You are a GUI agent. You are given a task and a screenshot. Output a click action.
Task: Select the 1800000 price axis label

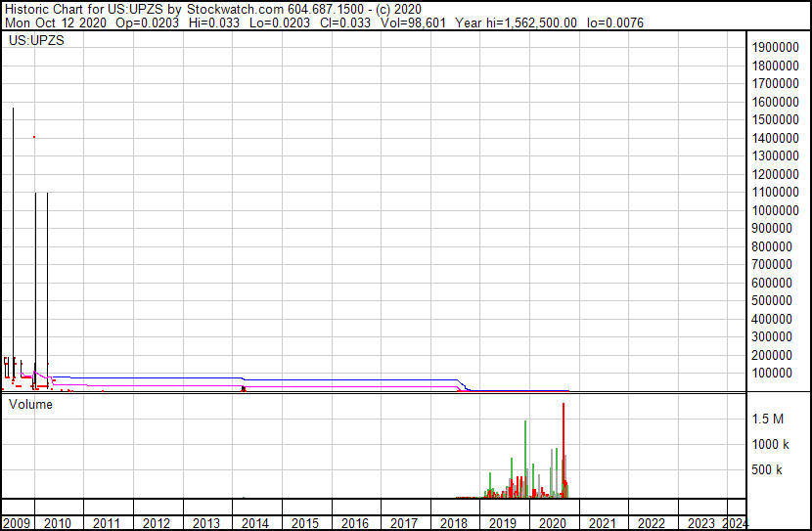click(776, 66)
